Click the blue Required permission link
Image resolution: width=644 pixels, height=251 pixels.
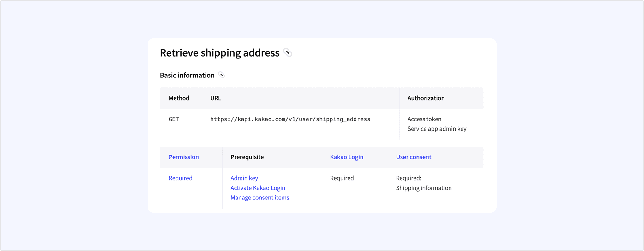click(x=180, y=178)
